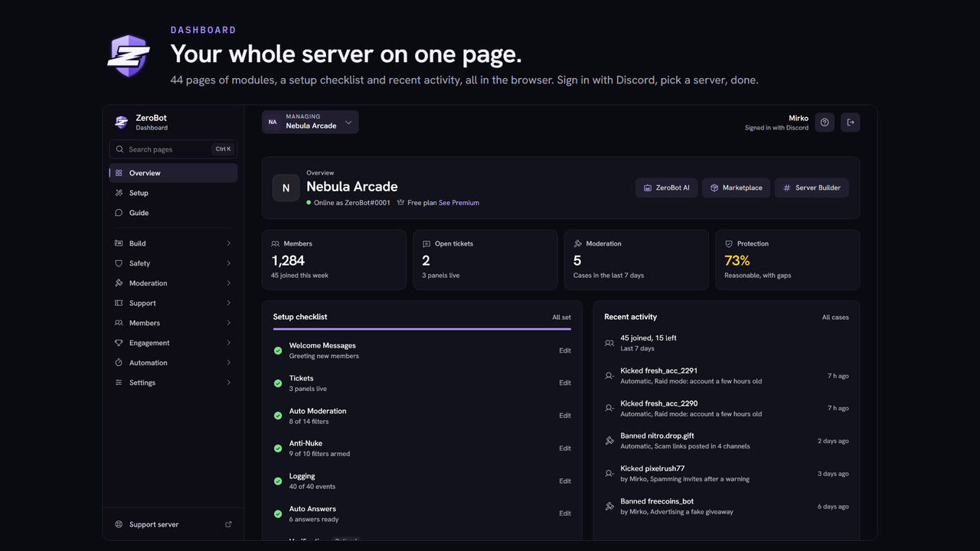Click the Nebula Arcade 'N' server avatar
Viewport: 980px width, 551px height.
pos(286,188)
